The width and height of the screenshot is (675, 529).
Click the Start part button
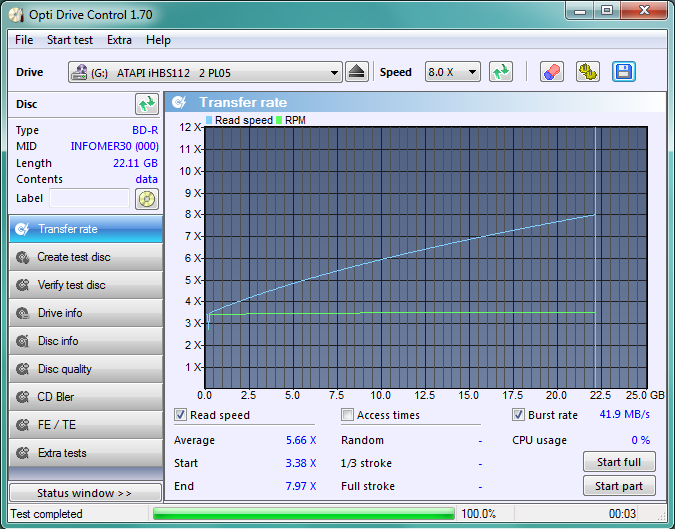619,486
